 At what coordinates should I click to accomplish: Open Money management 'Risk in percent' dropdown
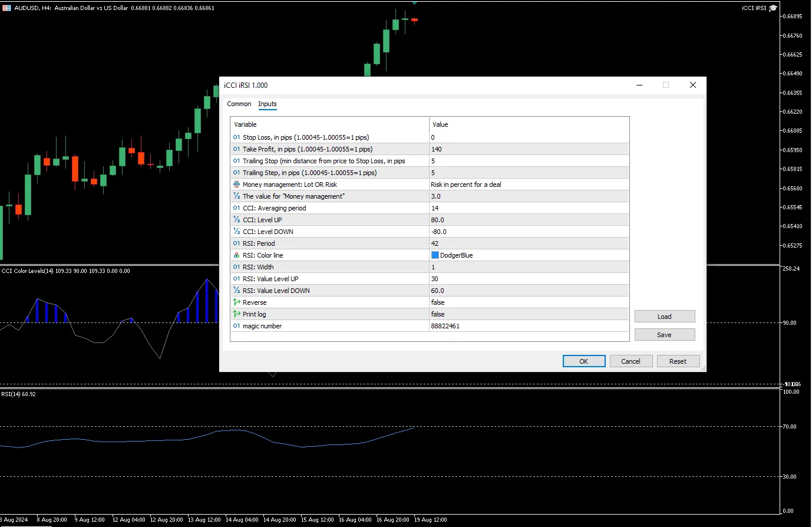(529, 185)
